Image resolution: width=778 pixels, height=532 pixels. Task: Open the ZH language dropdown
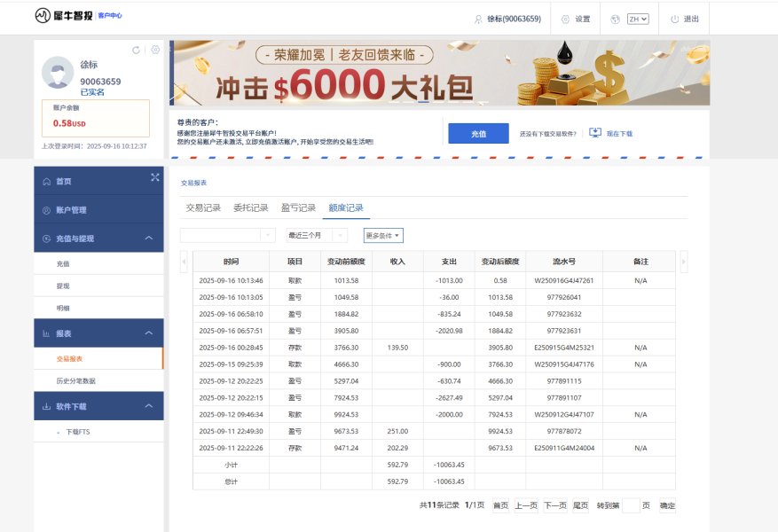[x=638, y=20]
